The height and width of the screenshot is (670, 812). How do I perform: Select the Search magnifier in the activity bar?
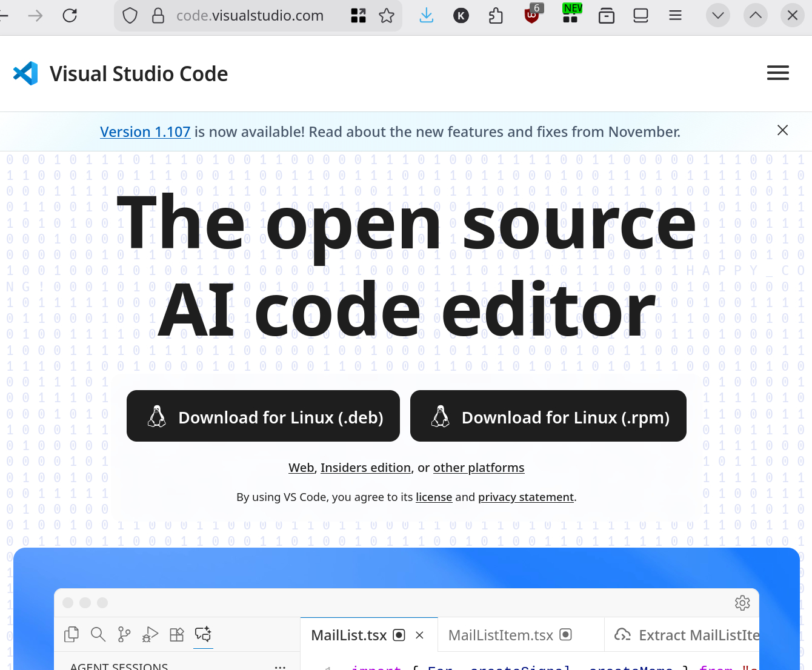click(x=98, y=634)
